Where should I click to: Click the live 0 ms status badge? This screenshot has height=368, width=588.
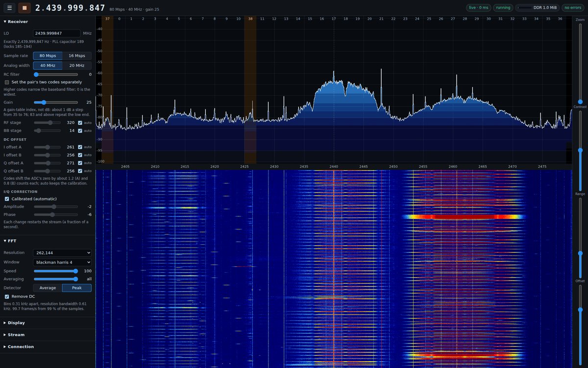[x=478, y=8]
